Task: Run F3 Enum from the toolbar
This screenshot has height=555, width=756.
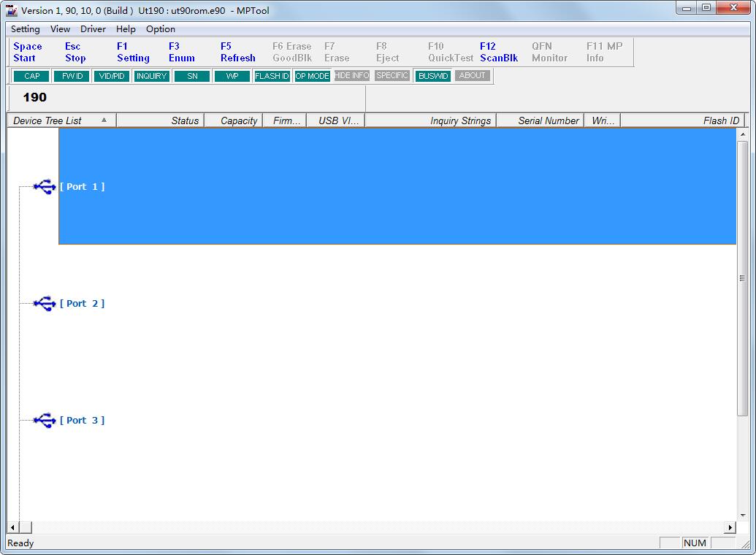Action: click(x=181, y=52)
